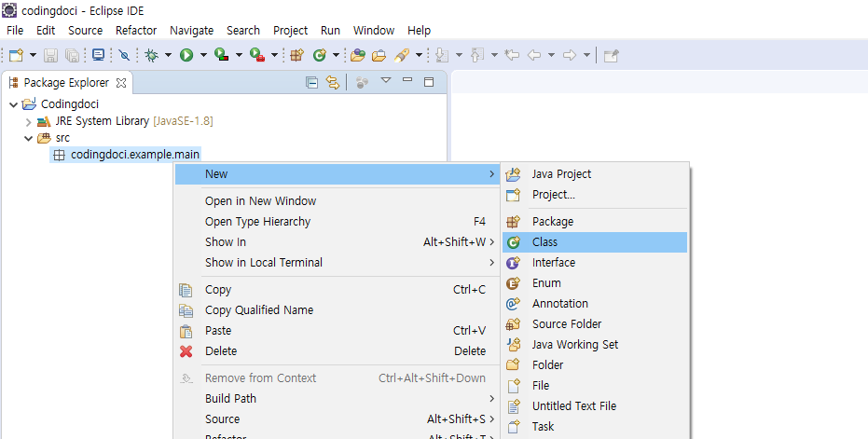Open the Forward history dropdown arrow
The width and height of the screenshot is (868, 439).
tap(586, 55)
